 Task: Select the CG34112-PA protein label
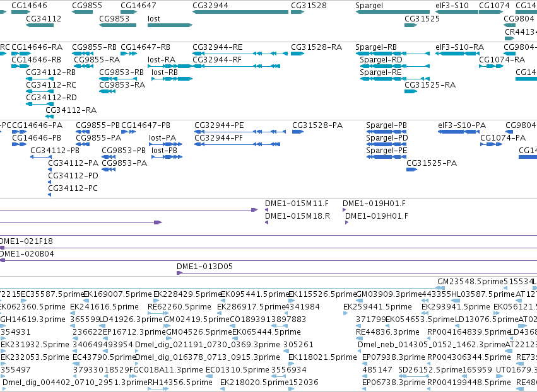click(73, 163)
